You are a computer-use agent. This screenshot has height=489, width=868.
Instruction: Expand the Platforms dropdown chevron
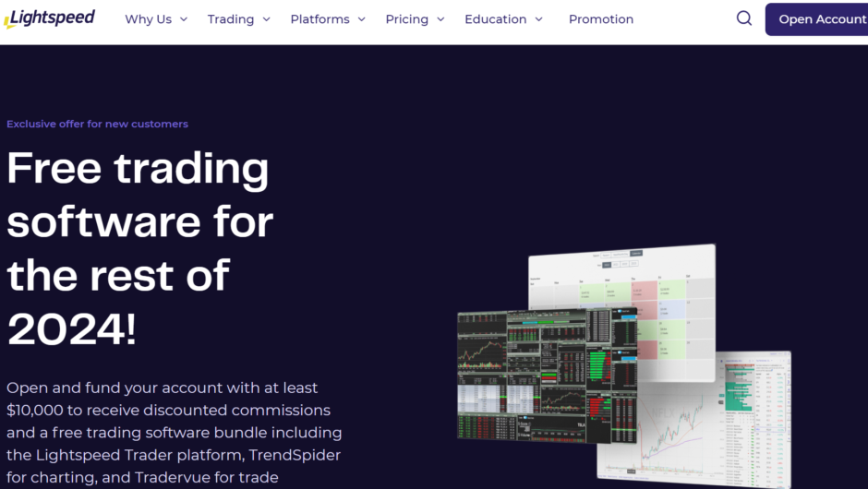click(361, 19)
